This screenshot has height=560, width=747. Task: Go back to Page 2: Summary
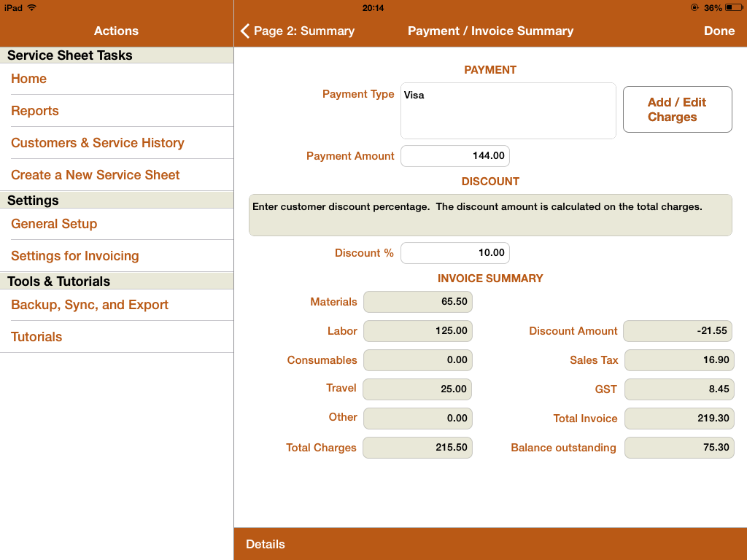pos(298,31)
